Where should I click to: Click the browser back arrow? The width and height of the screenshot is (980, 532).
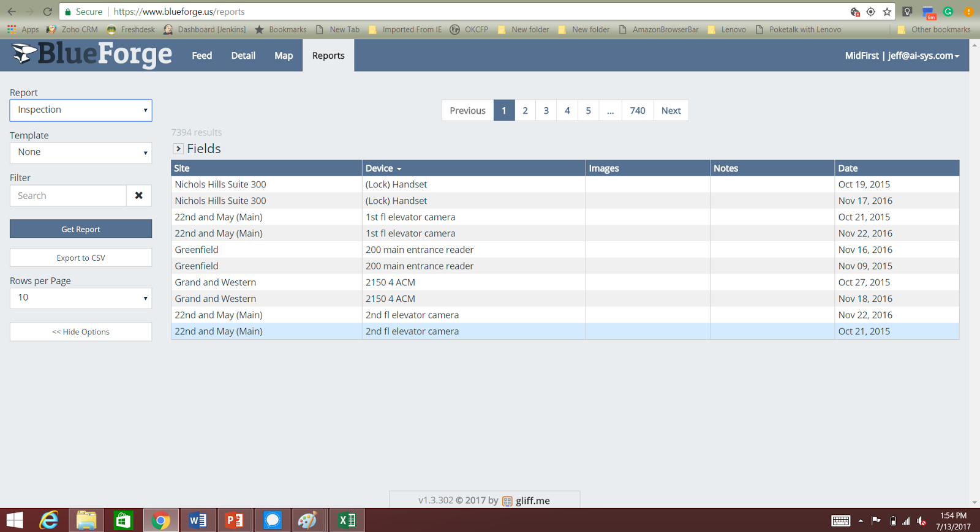coord(12,12)
